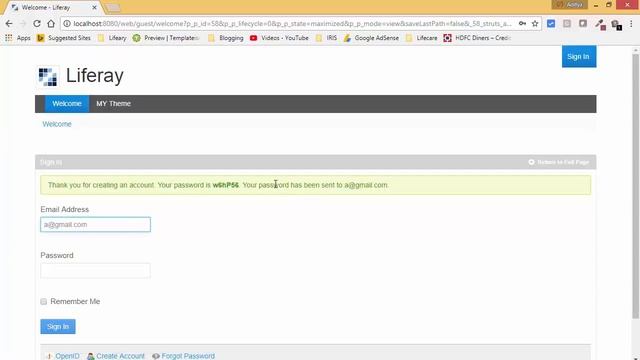This screenshot has width=640, height=360.
Task: Click the page vertical scrollbar
Action: pyautogui.click(x=636, y=186)
